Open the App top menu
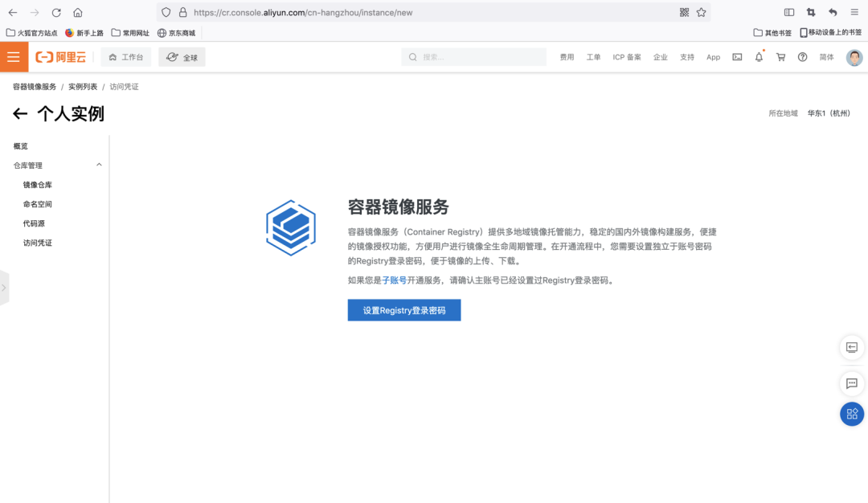 point(713,57)
